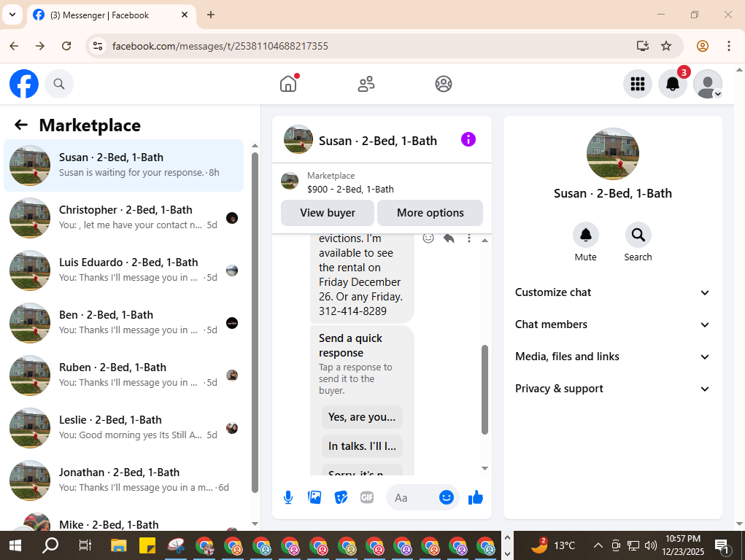Open emoji picker in message box
Viewport: 745px width, 560px height.
coord(446,497)
